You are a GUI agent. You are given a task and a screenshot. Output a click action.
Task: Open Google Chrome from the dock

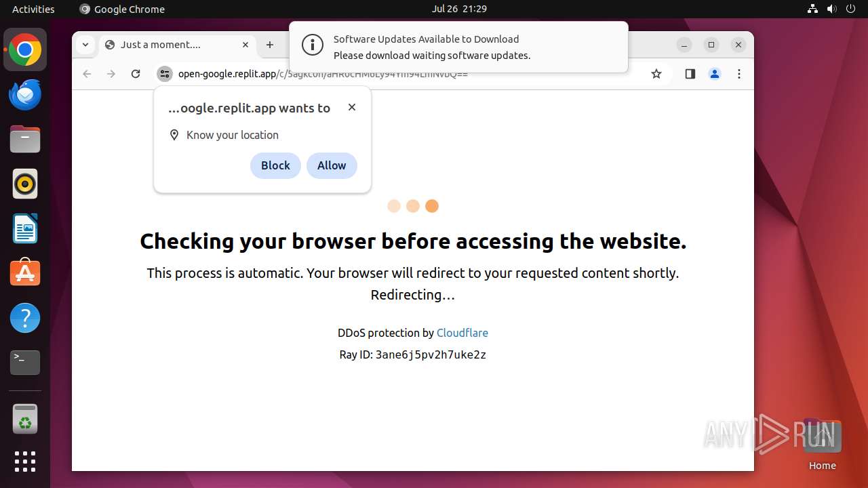click(x=25, y=50)
